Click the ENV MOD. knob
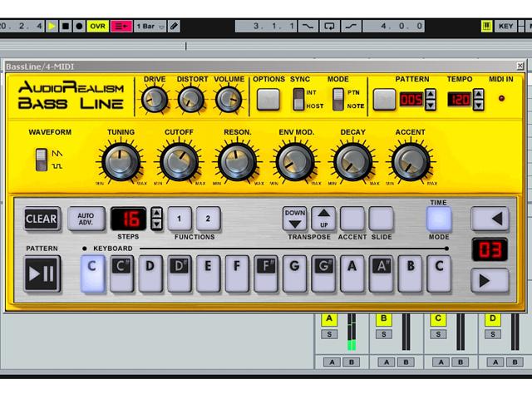The width and height of the screenshot is (532, 399). click(x=295, y=162)
